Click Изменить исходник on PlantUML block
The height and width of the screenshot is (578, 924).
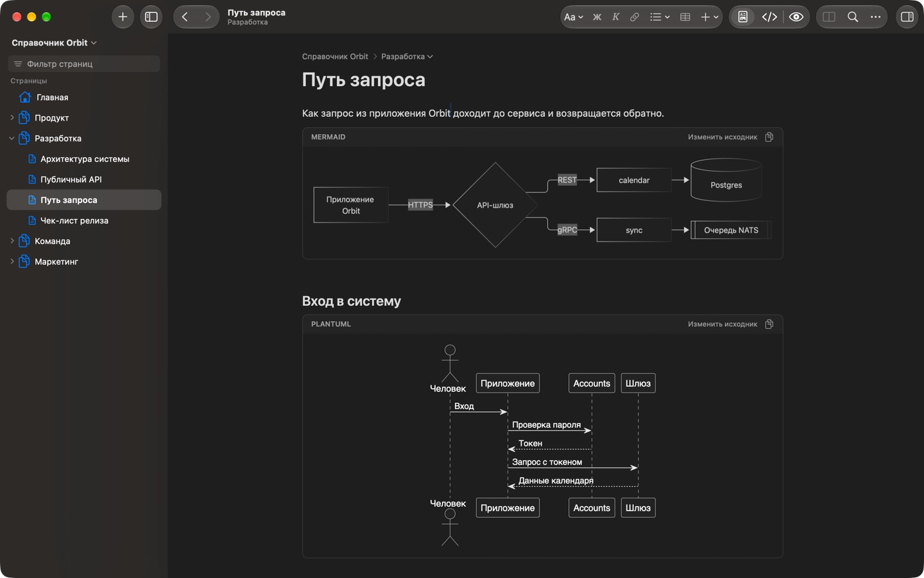(x=723, y=324)
